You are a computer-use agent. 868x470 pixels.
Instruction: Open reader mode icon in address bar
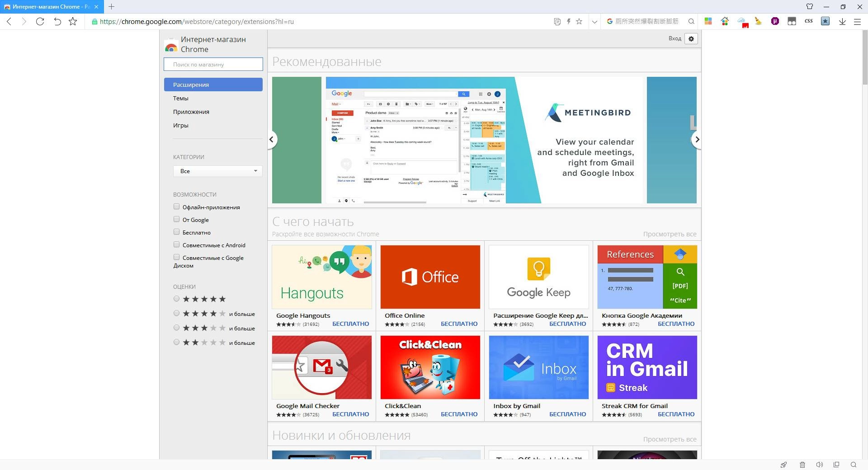557,21
